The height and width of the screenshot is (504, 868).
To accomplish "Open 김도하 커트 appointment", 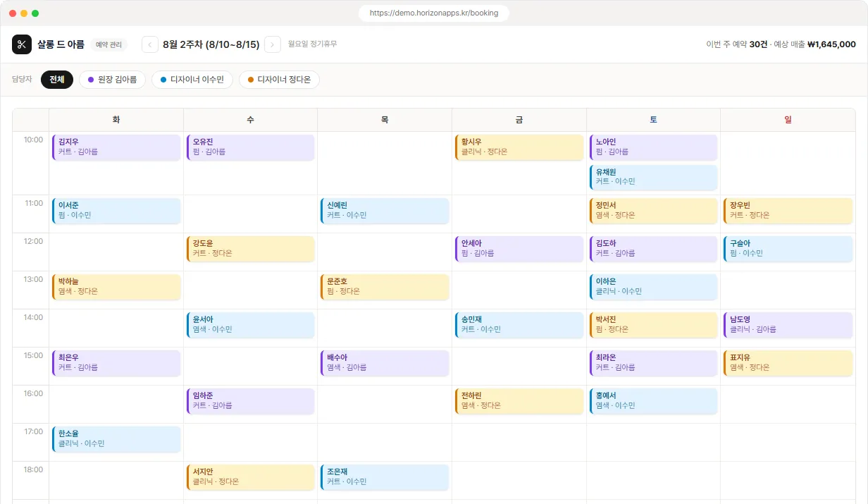I will point(653,249).
